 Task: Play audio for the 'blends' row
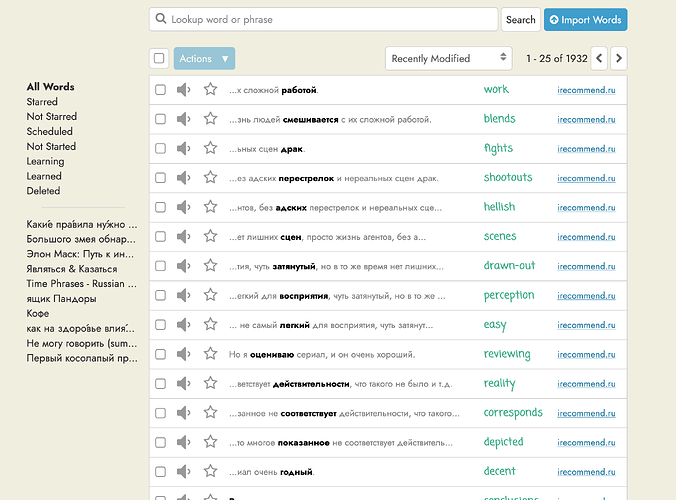183,119
